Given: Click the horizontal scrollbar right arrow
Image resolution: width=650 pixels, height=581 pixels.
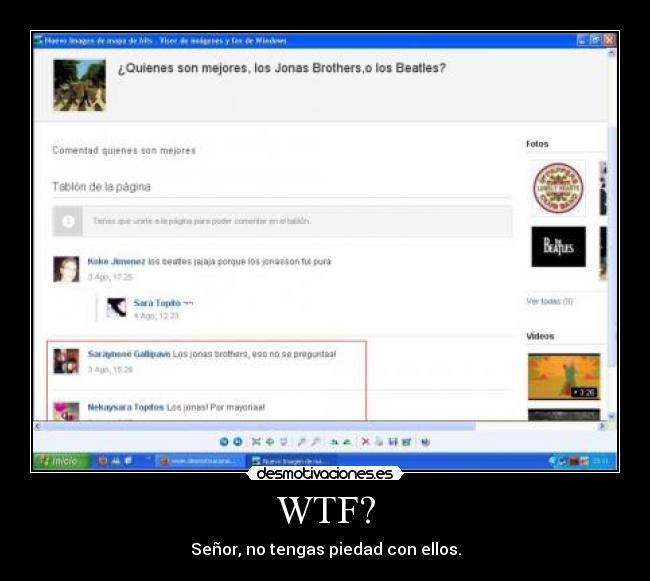Looking at the screenshot, I should [602, 426].
